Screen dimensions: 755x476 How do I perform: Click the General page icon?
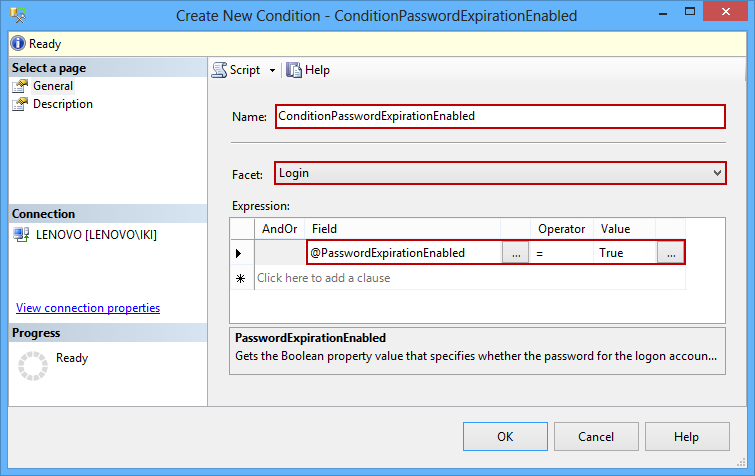(x=20, y=86)
